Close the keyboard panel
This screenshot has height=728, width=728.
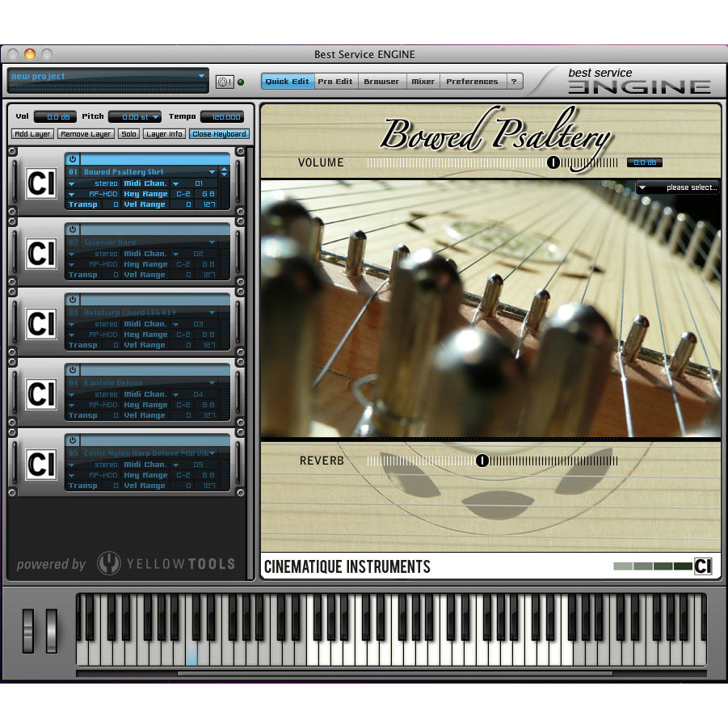[x=219, y=133]
